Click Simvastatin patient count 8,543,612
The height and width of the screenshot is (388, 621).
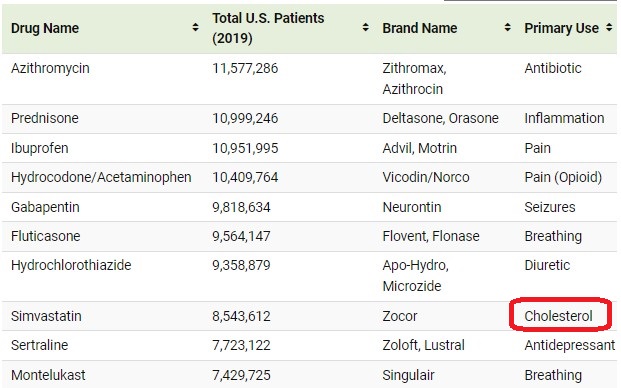coord(241,316)
